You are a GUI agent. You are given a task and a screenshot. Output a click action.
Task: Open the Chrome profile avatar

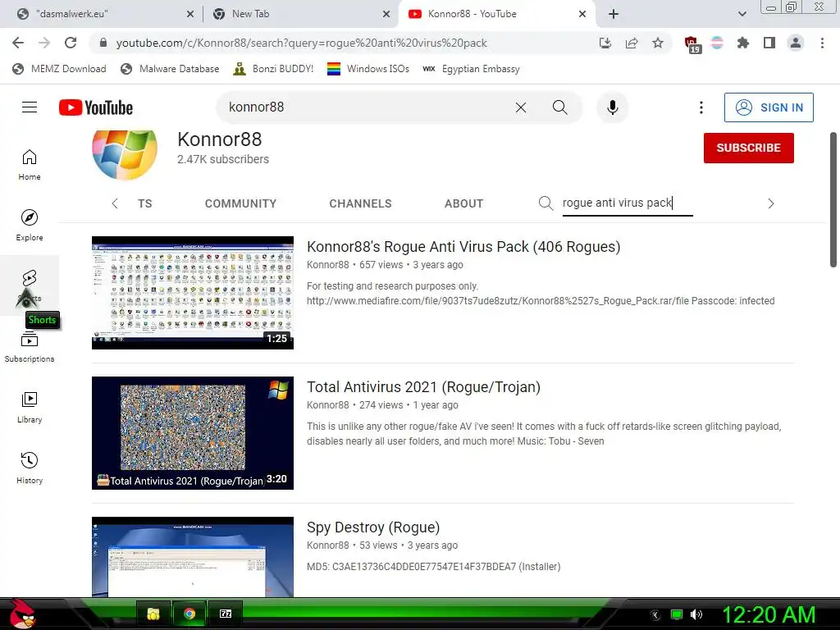796,43
